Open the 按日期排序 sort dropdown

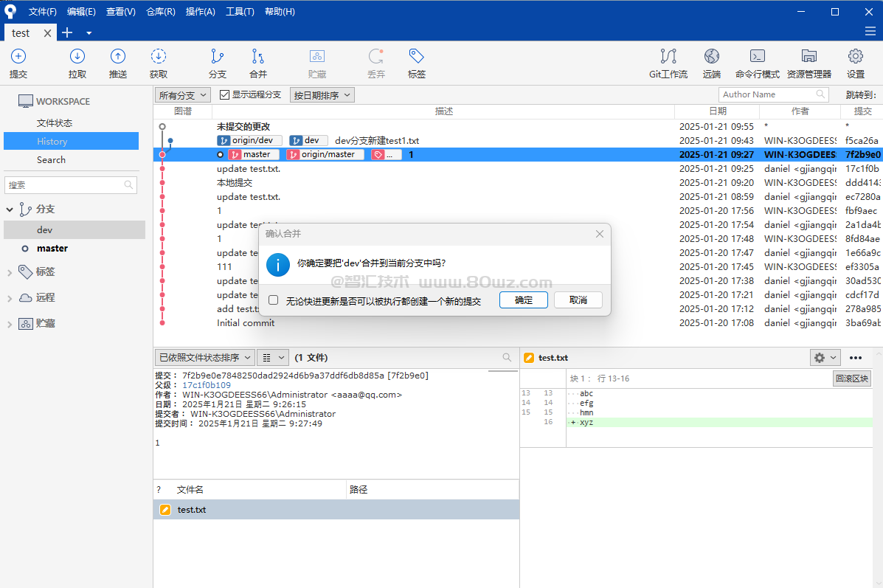tap(322, 95)
